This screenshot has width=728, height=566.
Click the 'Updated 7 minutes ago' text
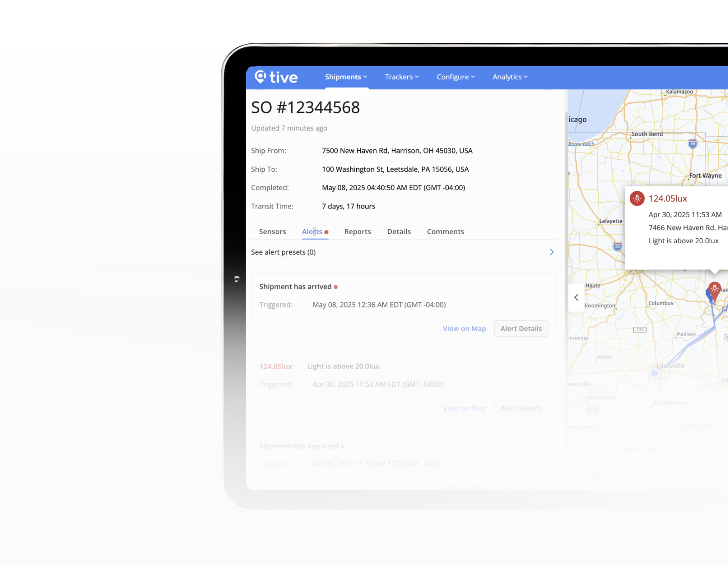[x=289, y=128]
